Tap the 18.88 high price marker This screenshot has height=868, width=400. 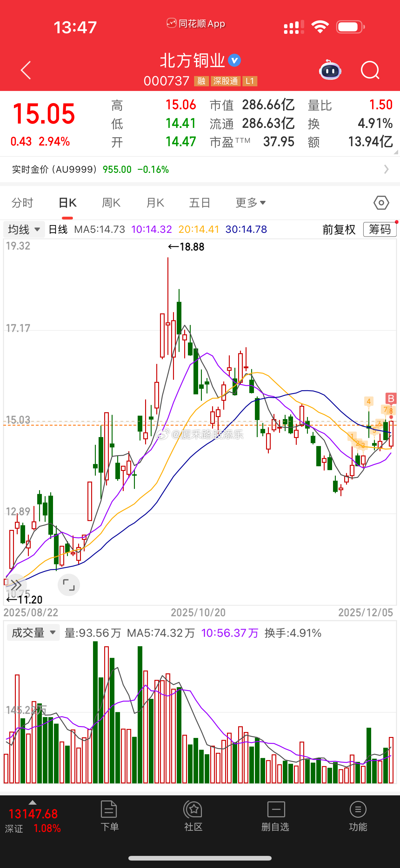[186, 247]
